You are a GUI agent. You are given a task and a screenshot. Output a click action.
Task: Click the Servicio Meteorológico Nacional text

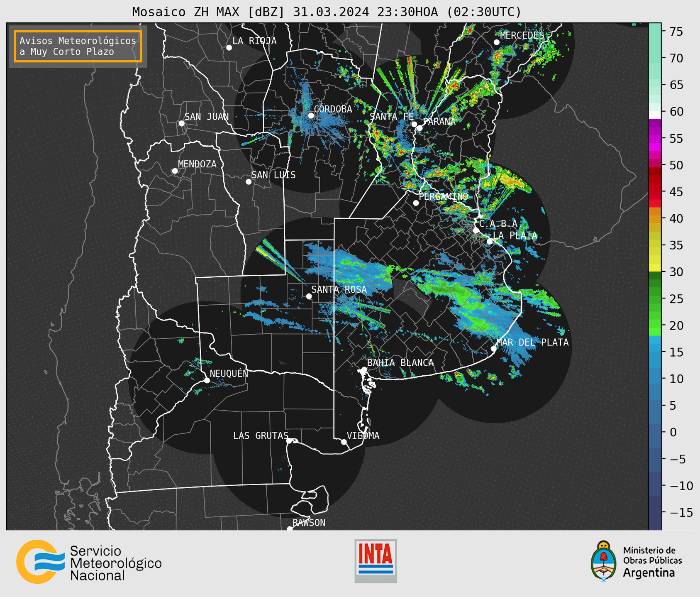pyautogui.click(x=116, y=563)
